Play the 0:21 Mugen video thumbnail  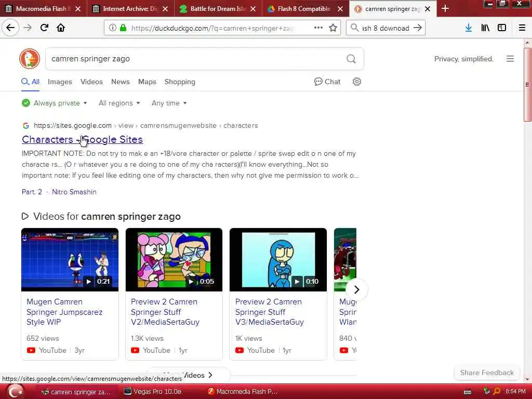coord(70,260)
